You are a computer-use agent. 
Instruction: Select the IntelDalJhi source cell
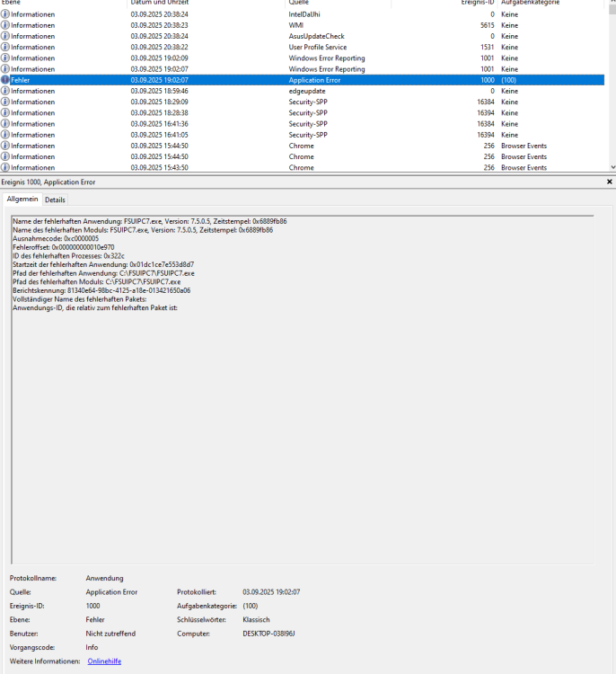pos(304,14)
